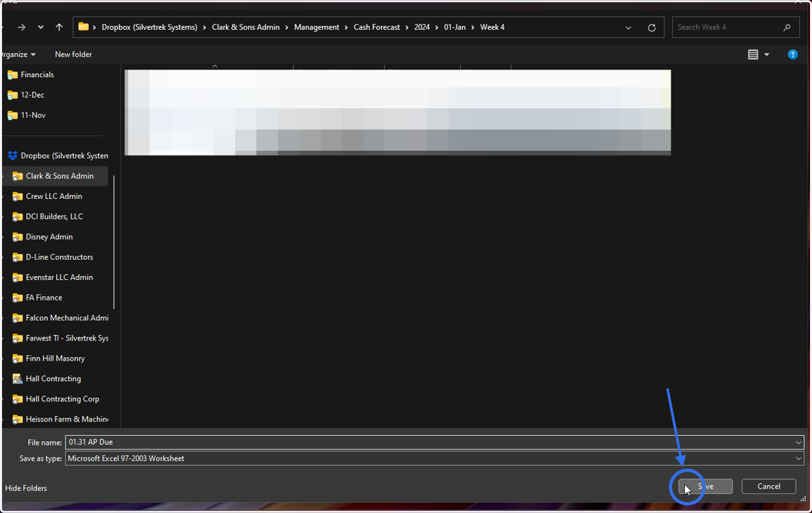Expand the File name dropdown arrow

[x=799, y=443]
